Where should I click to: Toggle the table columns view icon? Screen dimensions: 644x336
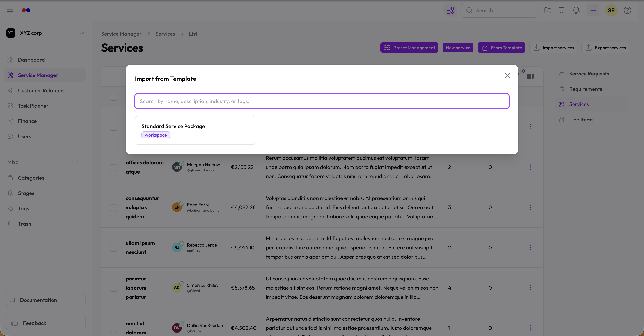(x=530, y=76)
